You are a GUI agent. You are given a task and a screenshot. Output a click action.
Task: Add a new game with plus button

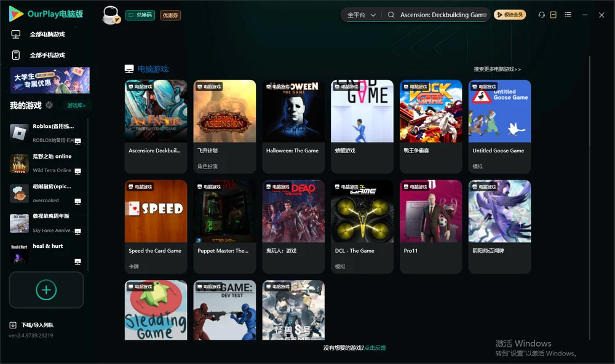46,290
